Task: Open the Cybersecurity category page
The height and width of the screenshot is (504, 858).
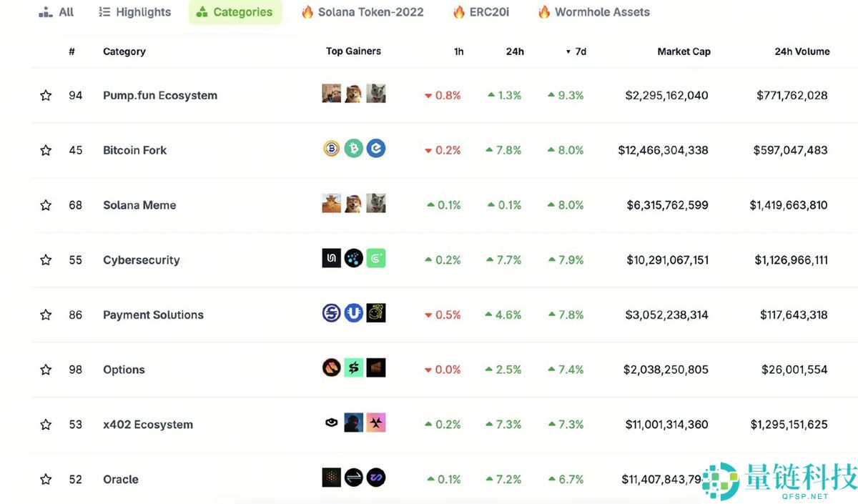Action: (x=142, y=260)
